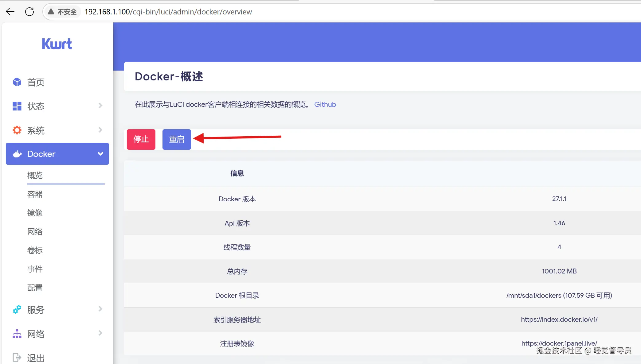Open the 镜像 submenu item
Viewport: 641px width, 364px height.
pos(35,213)
